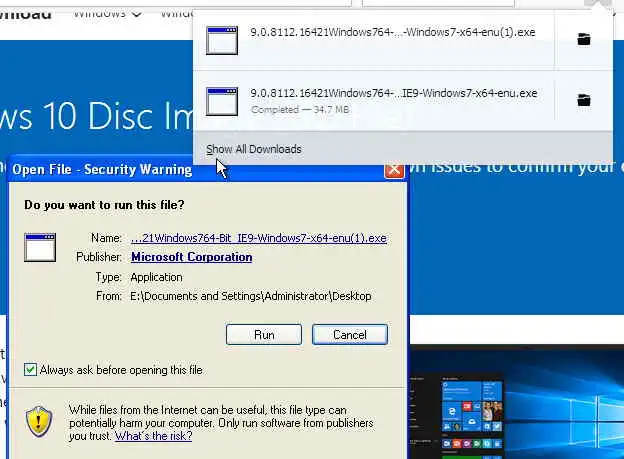Open containing folder for enu(1).exe download
The height and width of the screenshot is (459, 624).
click(x=583, y=39)
